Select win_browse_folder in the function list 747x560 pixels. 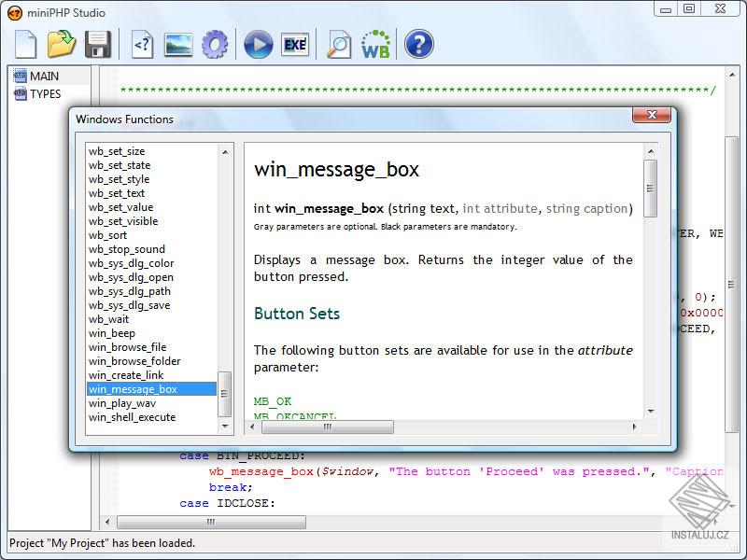coord(133,361)
